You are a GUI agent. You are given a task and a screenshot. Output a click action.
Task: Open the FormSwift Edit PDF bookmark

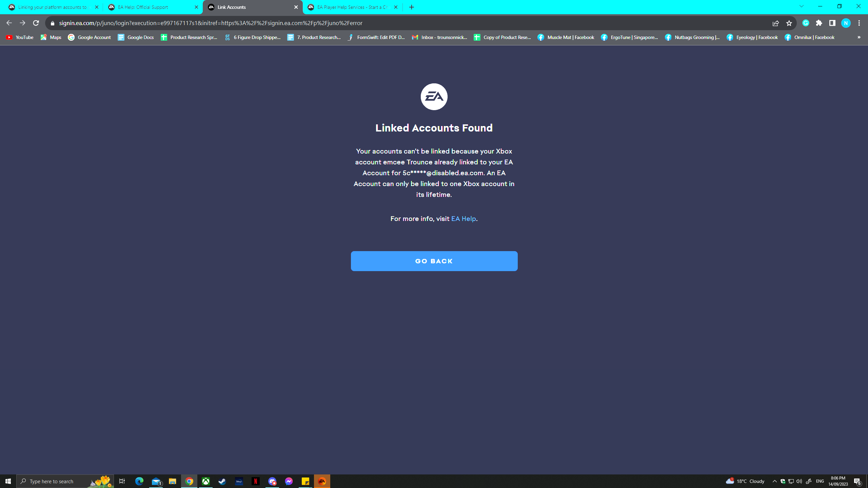(376, 37)
